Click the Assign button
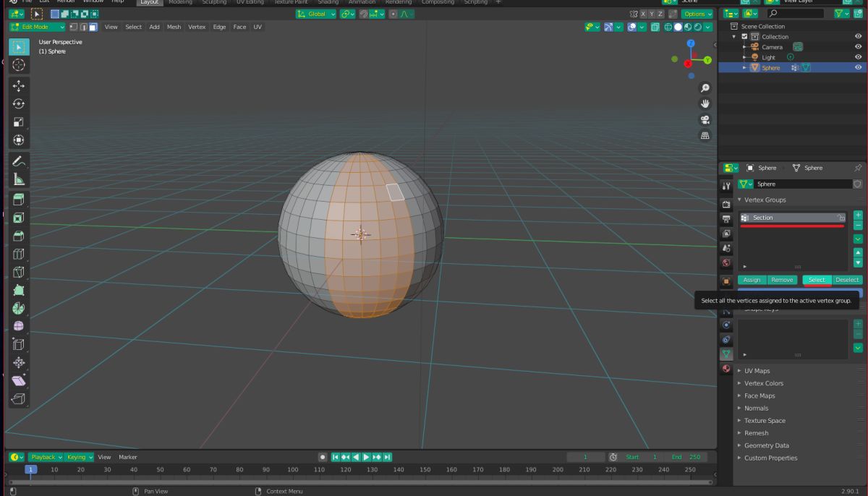The image size is (868, 496). [752, 280]
